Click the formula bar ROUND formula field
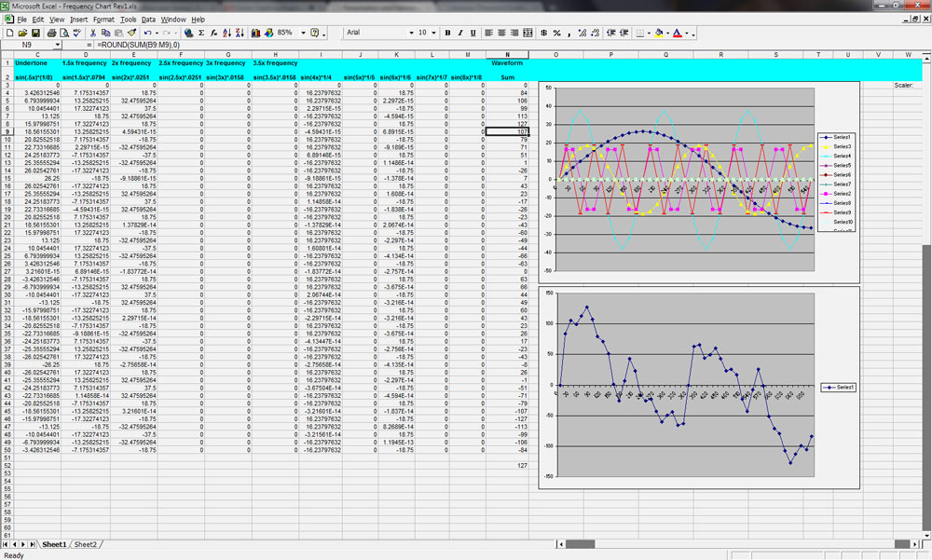Screen dimensions: 932x560 [511, 45]
